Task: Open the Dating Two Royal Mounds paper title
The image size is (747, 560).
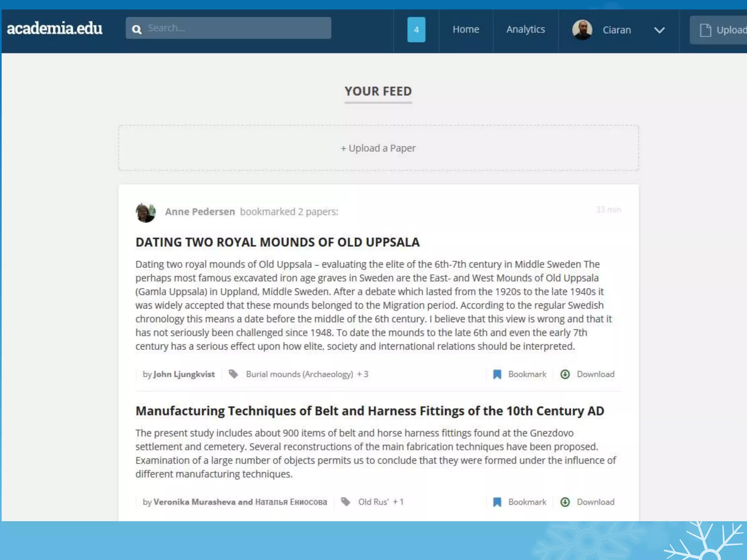Action: pos(277,242)
